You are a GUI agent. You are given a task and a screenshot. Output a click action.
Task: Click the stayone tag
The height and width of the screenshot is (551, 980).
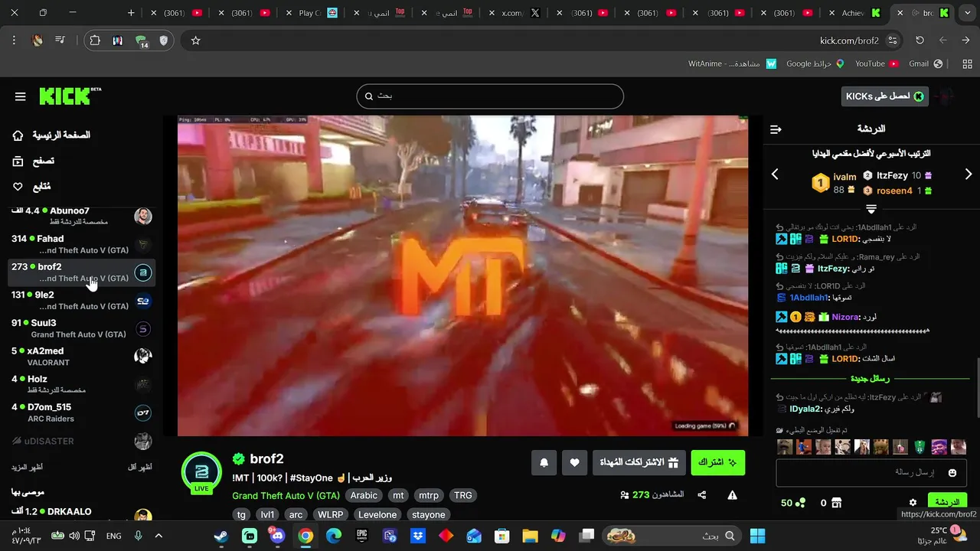point(429,515)
